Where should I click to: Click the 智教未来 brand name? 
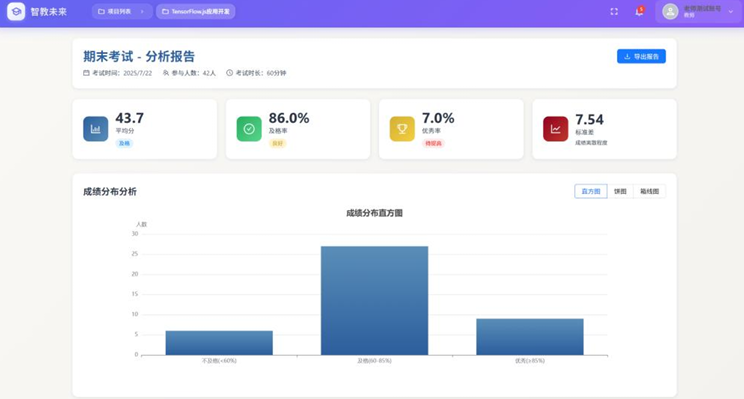(48, 12)
